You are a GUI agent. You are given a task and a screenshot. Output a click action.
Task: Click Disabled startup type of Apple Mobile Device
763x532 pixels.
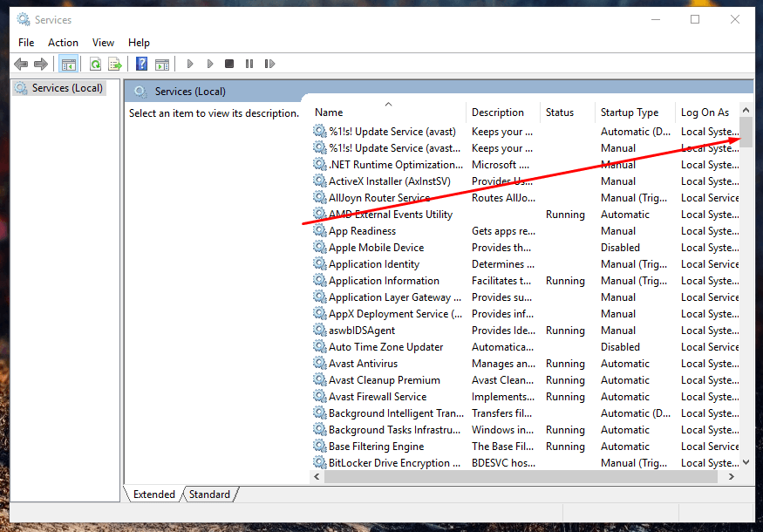(x=620, y=248)
